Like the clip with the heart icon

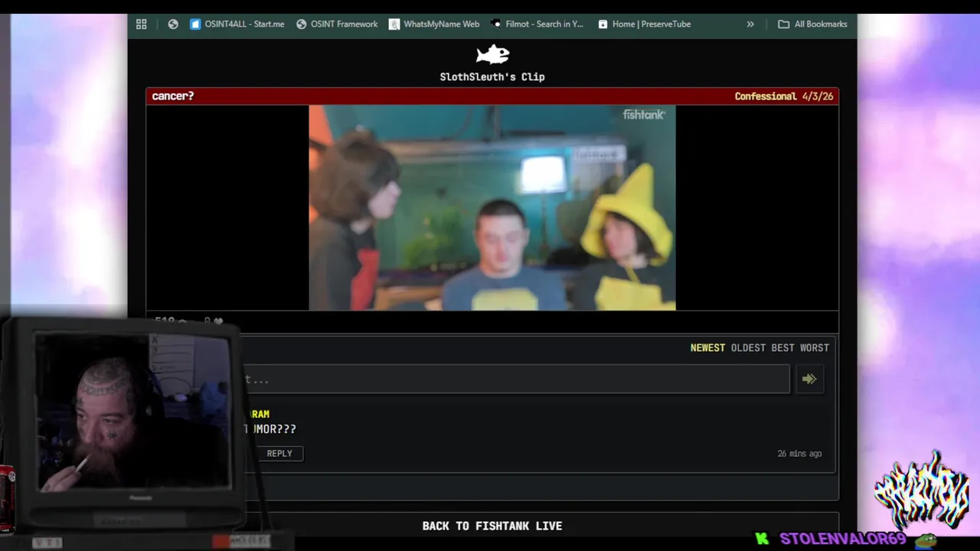click(218, 321)
